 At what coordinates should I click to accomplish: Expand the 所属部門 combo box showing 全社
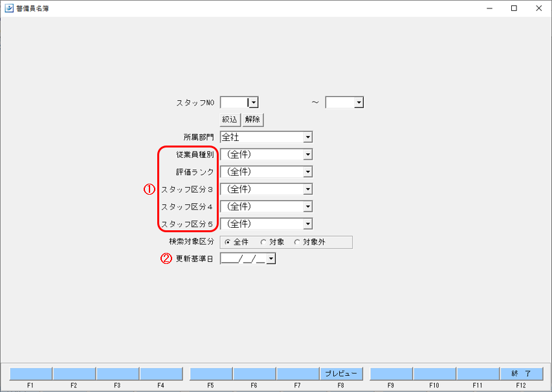pos(307,137)
